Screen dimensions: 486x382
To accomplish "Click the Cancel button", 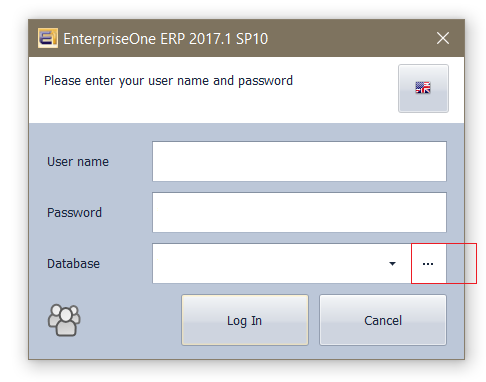I will pos(383,320).
